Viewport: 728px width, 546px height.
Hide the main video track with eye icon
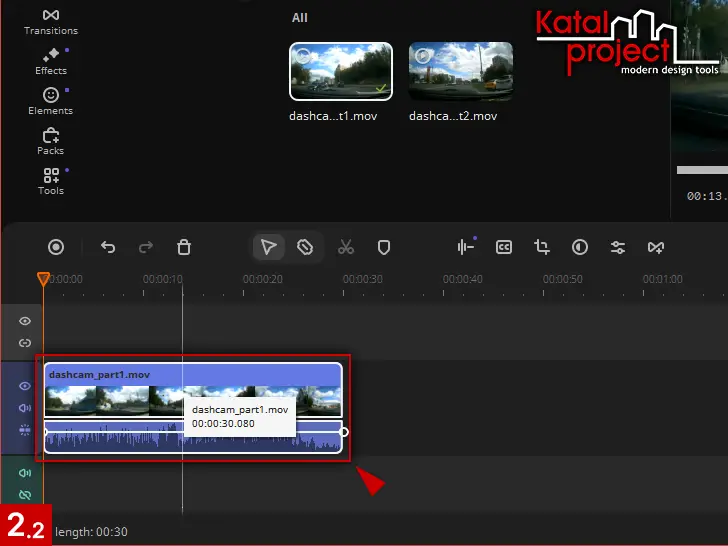coord(25,386)
